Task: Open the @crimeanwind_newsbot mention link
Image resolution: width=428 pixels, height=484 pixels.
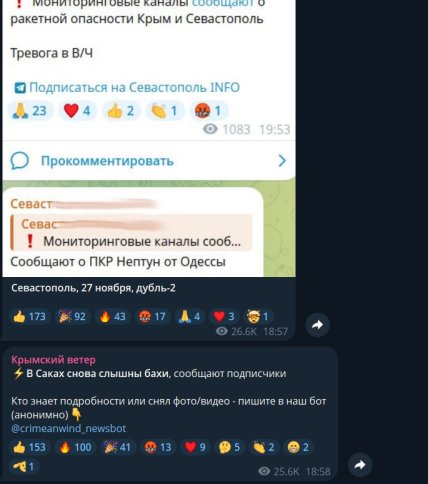Action: coord(69,428)
